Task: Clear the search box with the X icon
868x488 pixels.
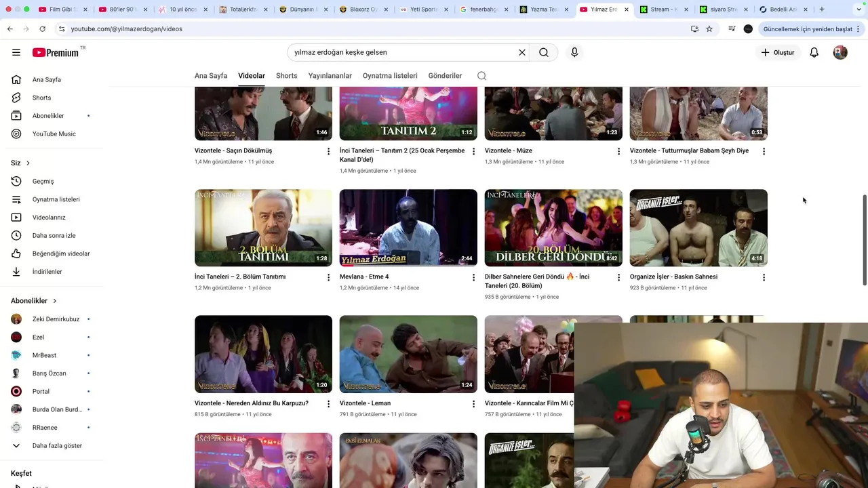Action: coord(522,52)
